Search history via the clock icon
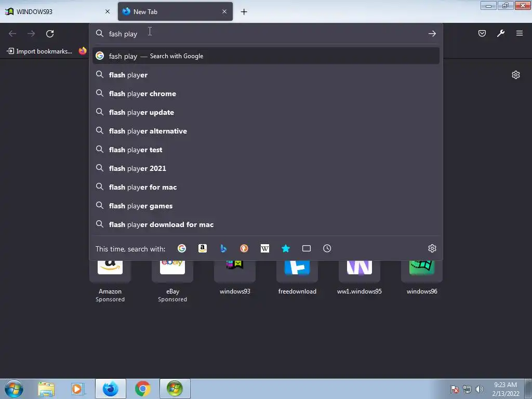Image resolution: width=532 pixels, height=399 pixels. tap(327, 249)
